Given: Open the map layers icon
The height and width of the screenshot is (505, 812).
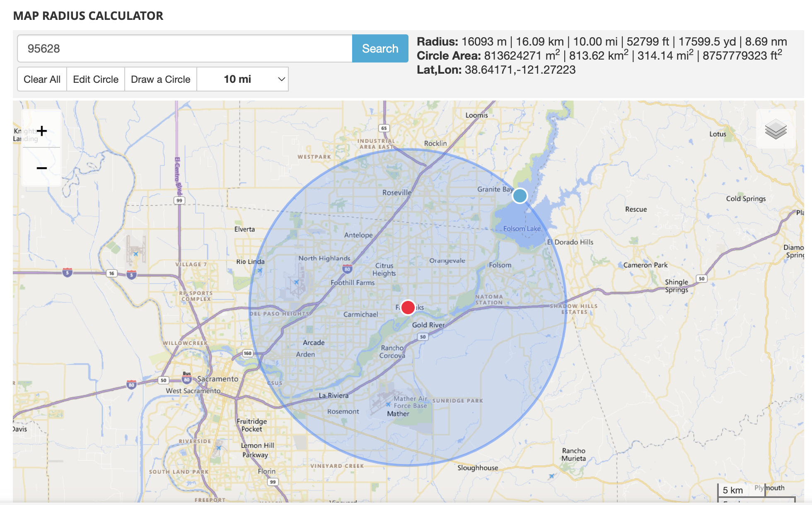Looking at the screenshot, I should tap(776, 130).
